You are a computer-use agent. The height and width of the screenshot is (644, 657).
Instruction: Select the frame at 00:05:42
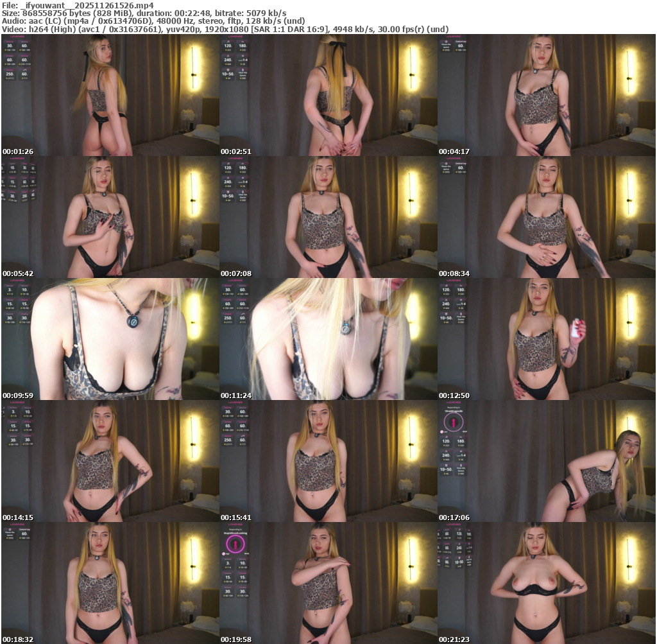pyautogui.click(x=110, y=217)
